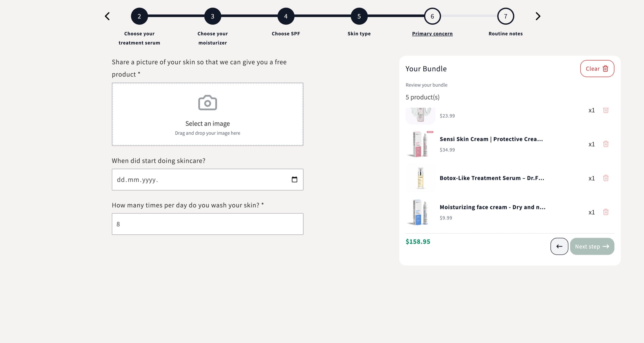Jump to step 7 circle
This screenshot has width=644, height=343.
click(x=506, y=16)
